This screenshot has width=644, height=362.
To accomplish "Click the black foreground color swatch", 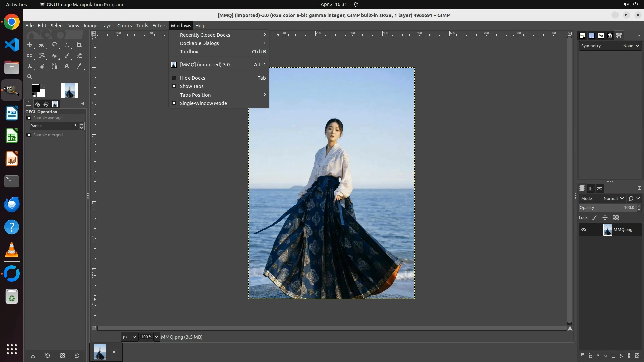I will 35,88.
